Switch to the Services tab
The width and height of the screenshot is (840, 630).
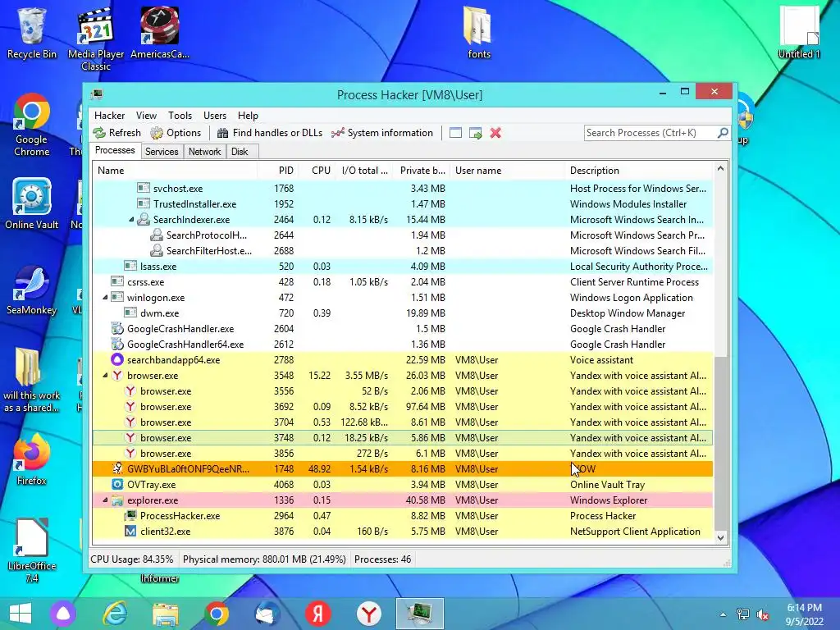click(162, 152)
